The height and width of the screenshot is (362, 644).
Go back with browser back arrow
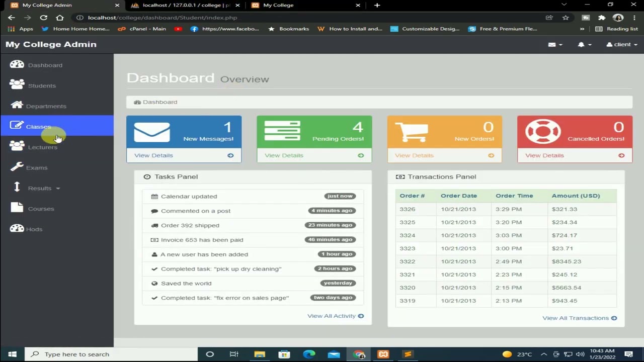[x=12, y=18]
